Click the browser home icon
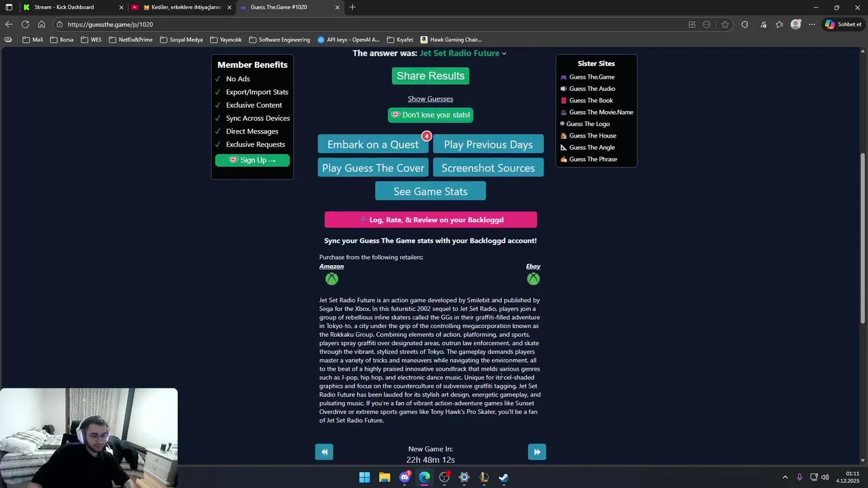 click(x=41, y=24)
